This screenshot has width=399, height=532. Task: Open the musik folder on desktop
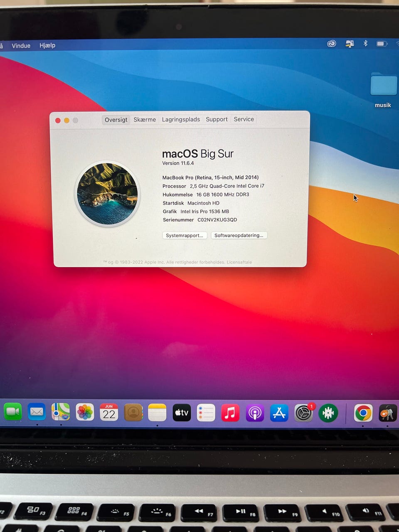(383, 90)
